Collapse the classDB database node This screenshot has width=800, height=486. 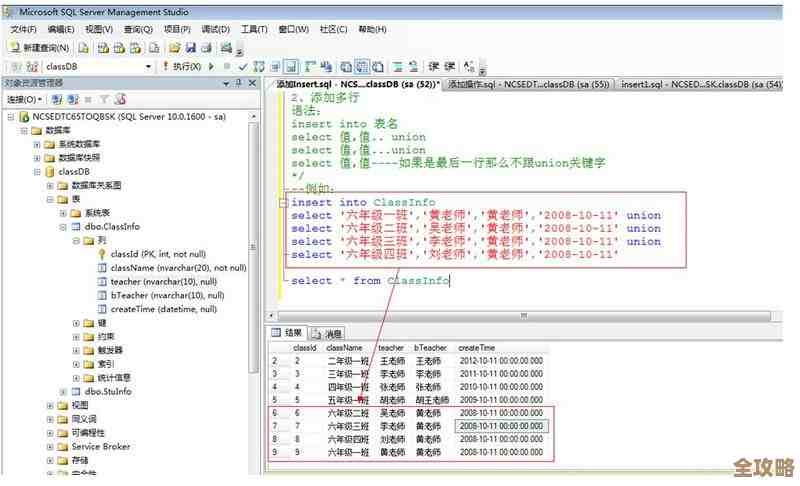coord(37,172)
